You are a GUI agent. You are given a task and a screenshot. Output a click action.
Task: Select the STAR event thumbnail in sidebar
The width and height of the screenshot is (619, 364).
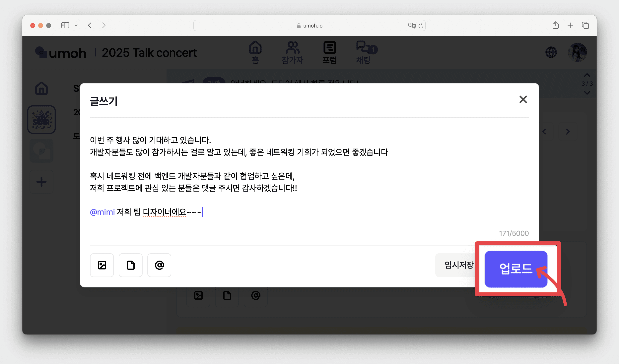coord(41,120)
